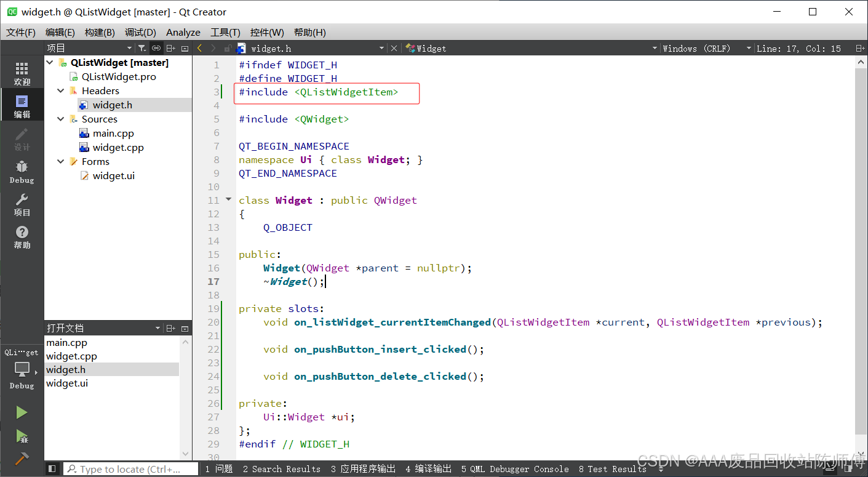Open the 设计 design mode
The width and height of the screenshot is (868, 477).
point(22,139)
